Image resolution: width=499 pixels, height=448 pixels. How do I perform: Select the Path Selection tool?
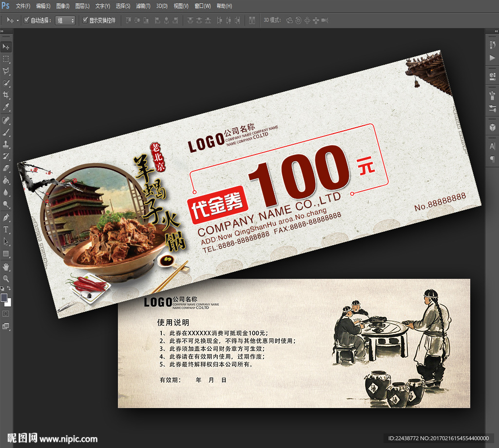(x=6, y=241)
